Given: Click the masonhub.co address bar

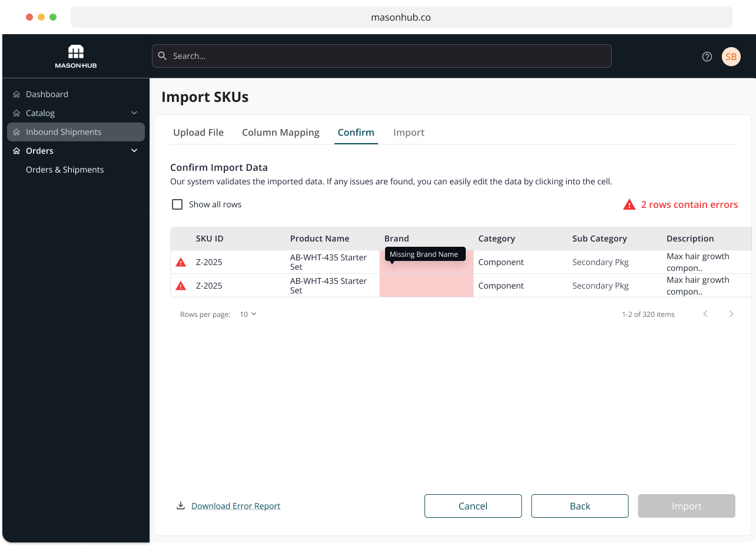Looking at the screenshot, I should (x=401, y=17).
